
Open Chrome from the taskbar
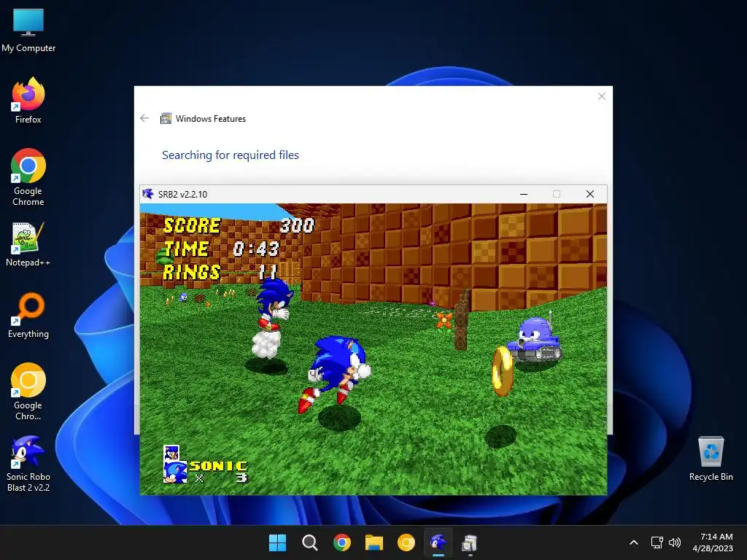(341, 542)
